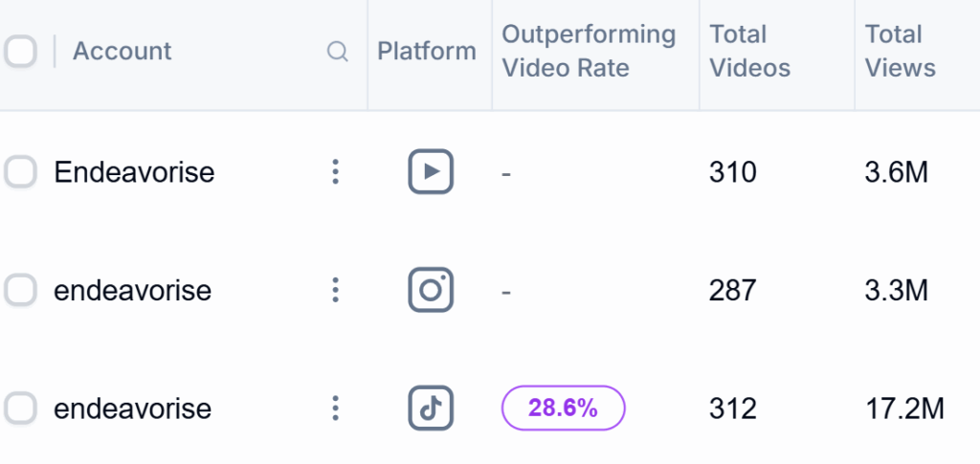
Task: Open the endeavorise account with 287 videos
Action: [x=132, y=290]
